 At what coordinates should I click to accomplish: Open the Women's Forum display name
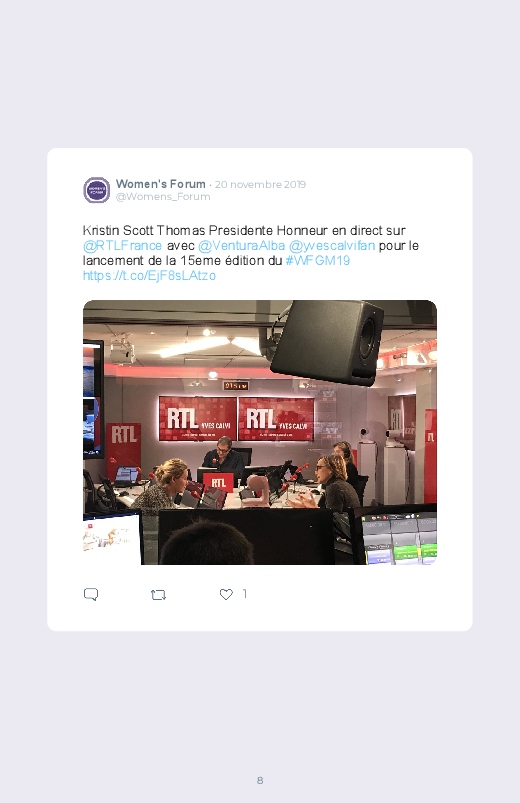pos(160,184)
